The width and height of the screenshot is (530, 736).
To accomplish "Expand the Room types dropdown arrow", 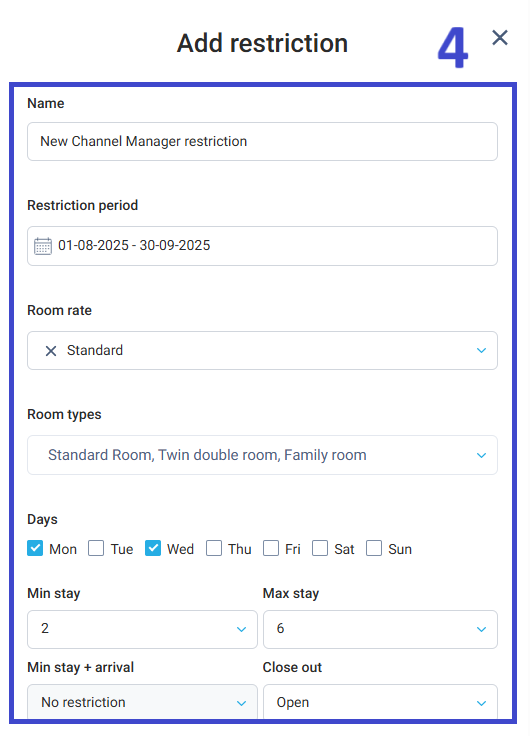I will [481, 455].
